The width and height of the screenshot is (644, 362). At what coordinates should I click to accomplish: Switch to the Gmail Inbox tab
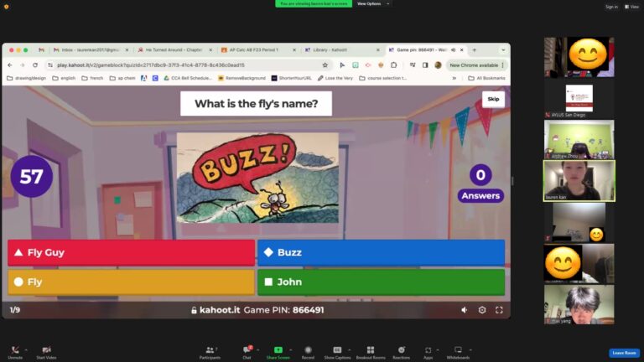coord(91,49)
